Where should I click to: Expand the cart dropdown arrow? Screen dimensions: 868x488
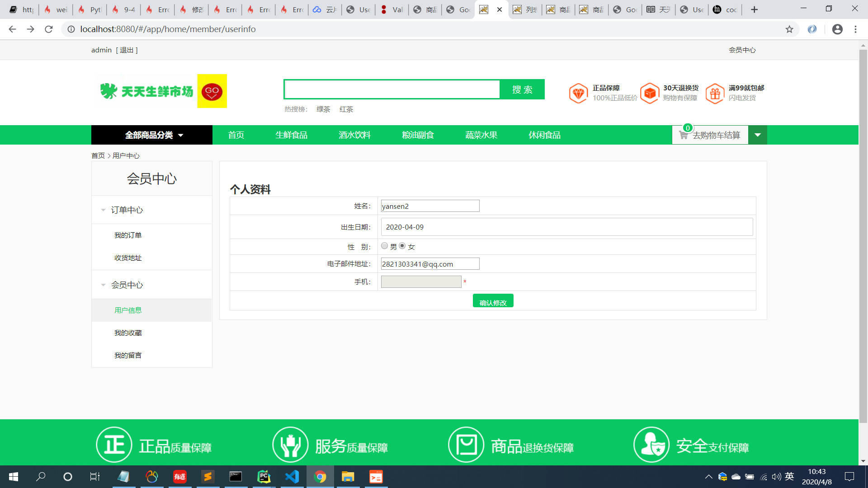click(758, 135)
